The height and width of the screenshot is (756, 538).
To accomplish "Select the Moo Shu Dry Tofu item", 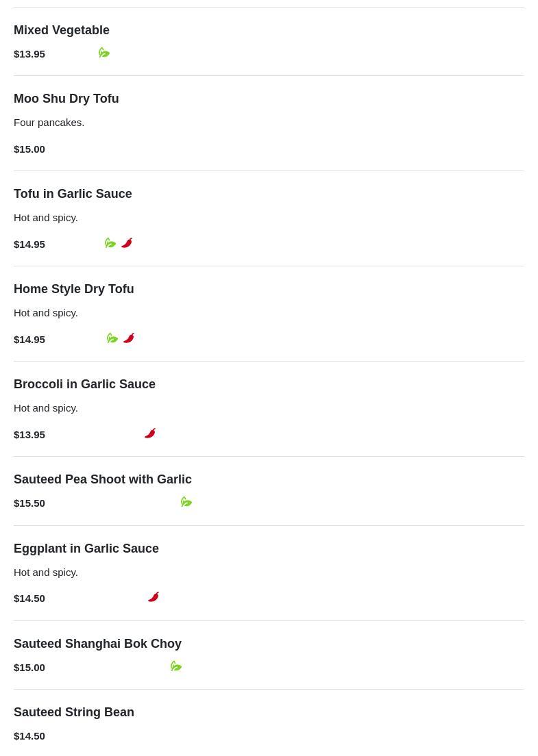I will (x=66, y=99).
